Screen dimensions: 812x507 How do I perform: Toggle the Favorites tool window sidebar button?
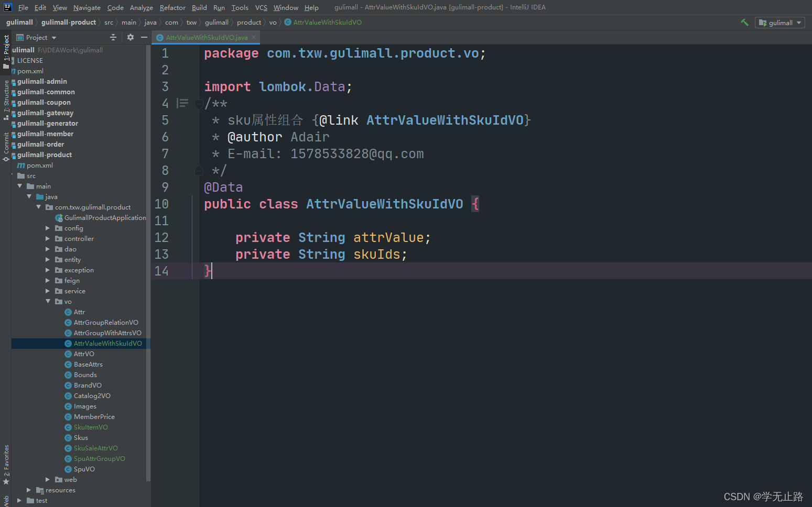click(6, 465)
